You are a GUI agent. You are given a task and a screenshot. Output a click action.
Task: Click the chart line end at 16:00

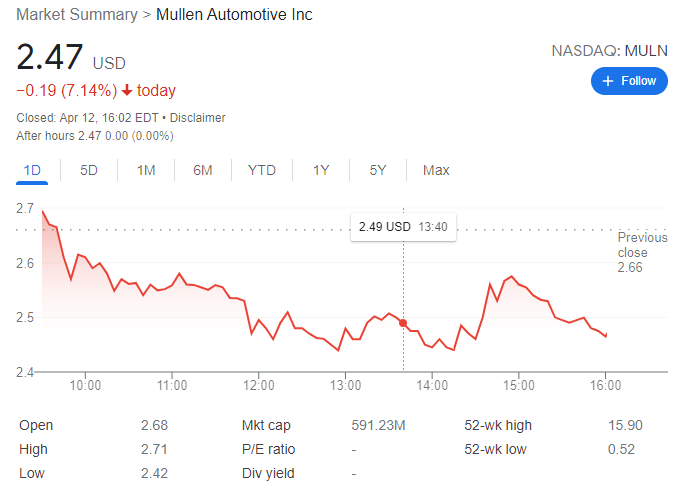606,335
